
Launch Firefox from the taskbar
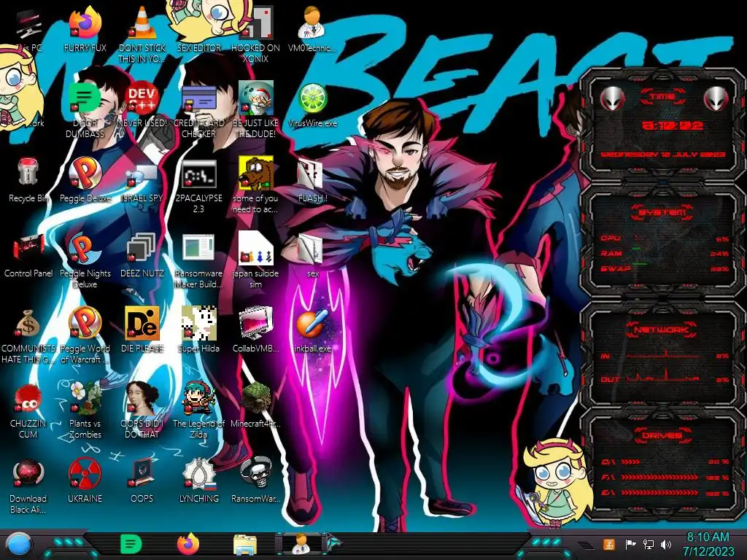(188, 544)
